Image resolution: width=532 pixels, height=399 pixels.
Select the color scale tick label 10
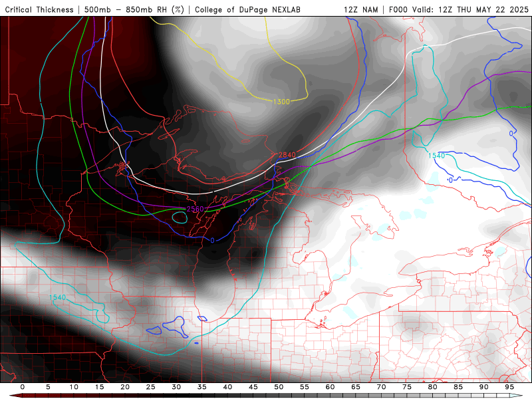74,387
